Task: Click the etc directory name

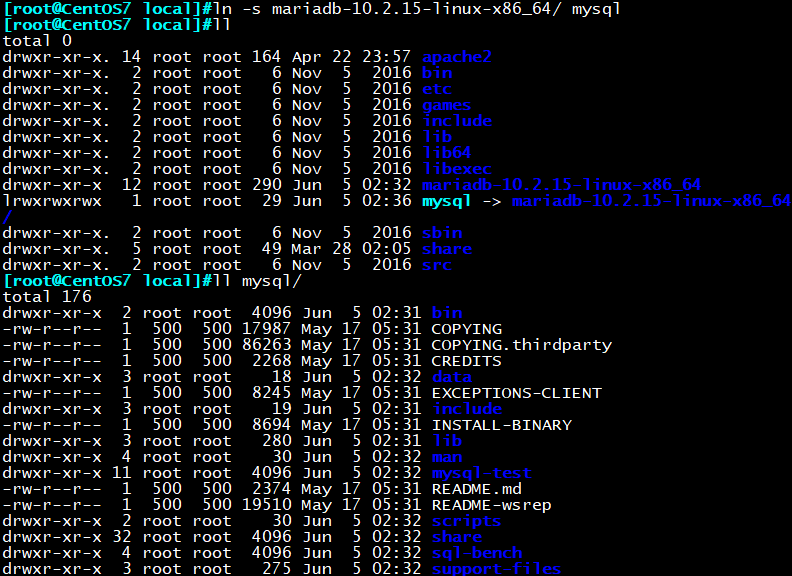Action: [x=437, y=89]
